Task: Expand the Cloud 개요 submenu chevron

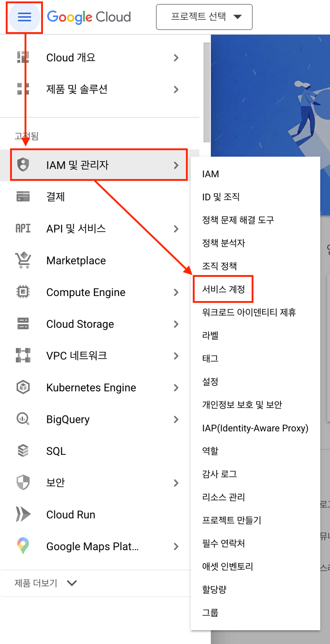Action: [176, 58]
